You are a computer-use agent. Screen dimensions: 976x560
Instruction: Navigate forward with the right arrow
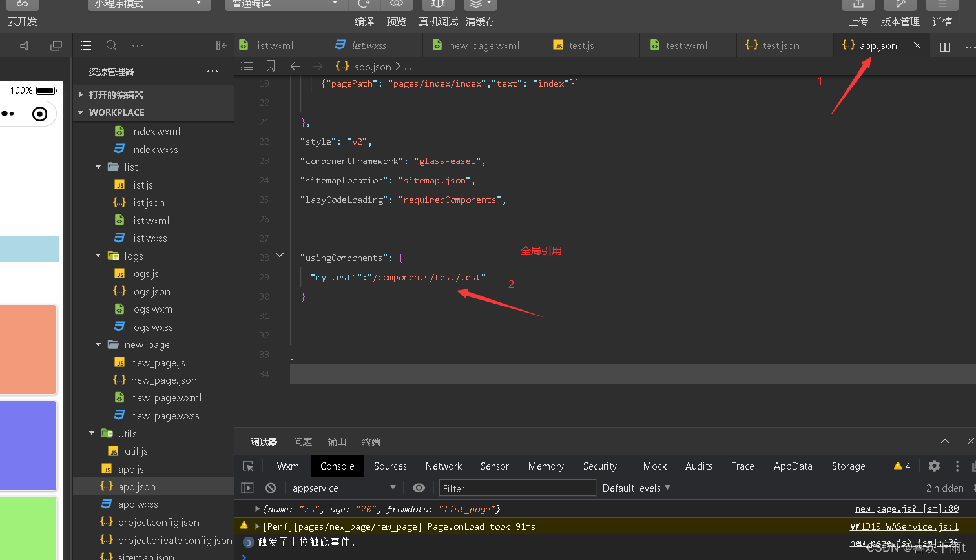[x=318, y=66]
